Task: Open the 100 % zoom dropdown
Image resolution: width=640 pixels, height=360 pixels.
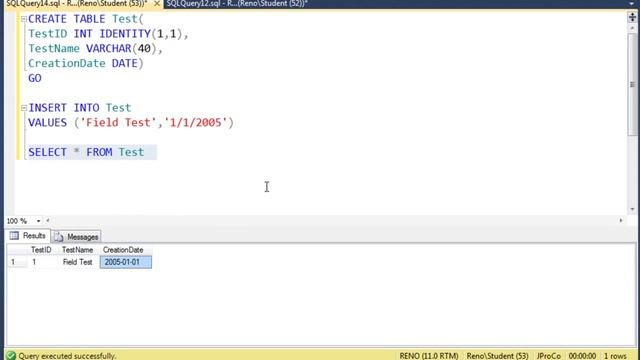Action: point(38,221)
